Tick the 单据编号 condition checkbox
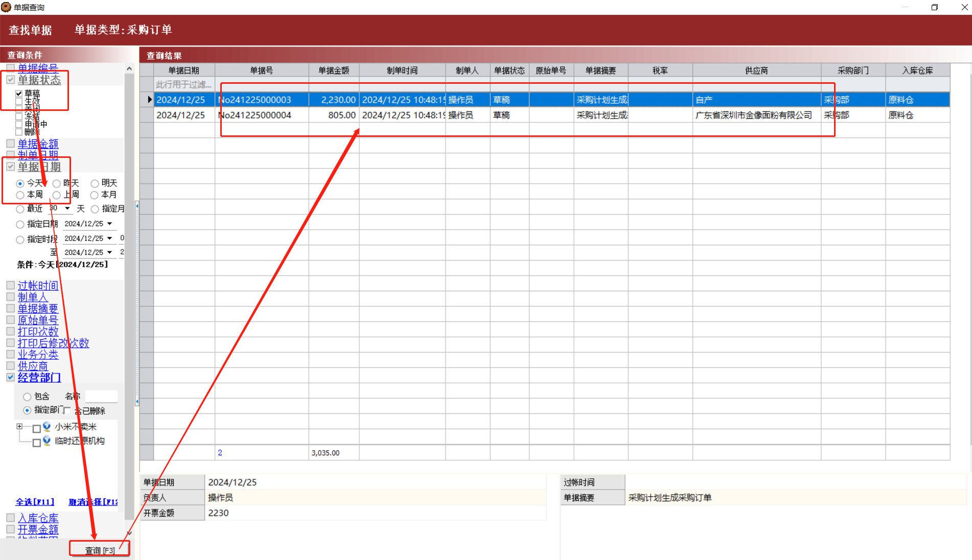The image size is (972, 560). pyautogui.click(x=10, y=68)
